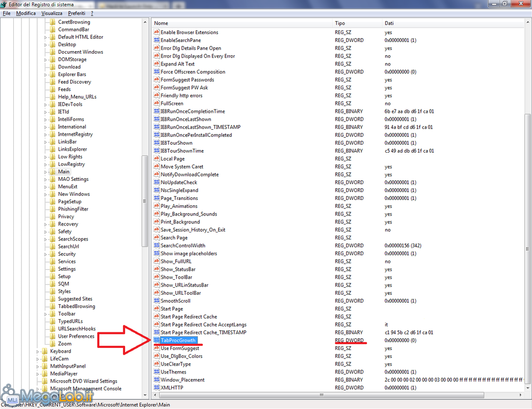This screenshot has width=532, height=409.
Task: Click the icon beside Search Page value
Action: (x=156, y=237)
